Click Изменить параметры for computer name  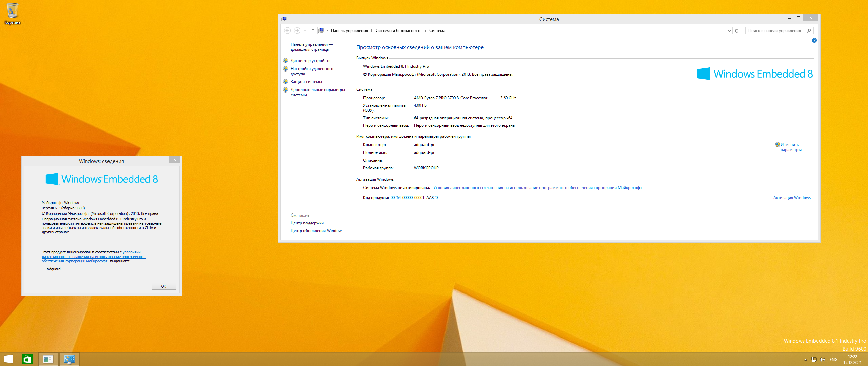point(791,147)
